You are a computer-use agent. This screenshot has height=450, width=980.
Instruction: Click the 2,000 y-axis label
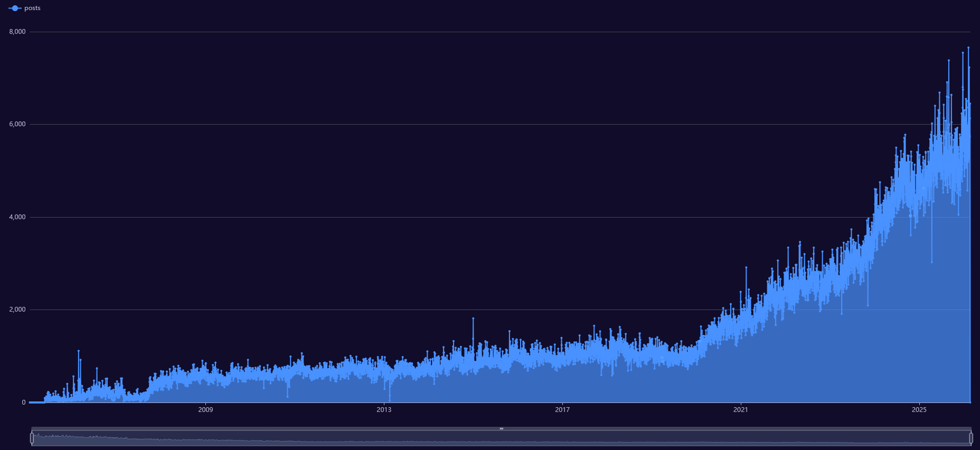17,310
